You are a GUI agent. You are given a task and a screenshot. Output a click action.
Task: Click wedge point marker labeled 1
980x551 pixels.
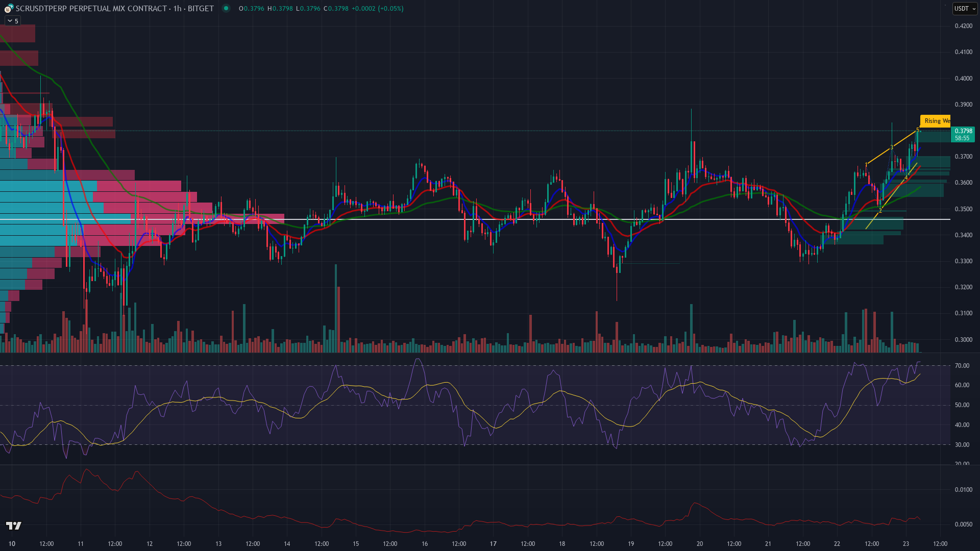(x=866, y=164)
